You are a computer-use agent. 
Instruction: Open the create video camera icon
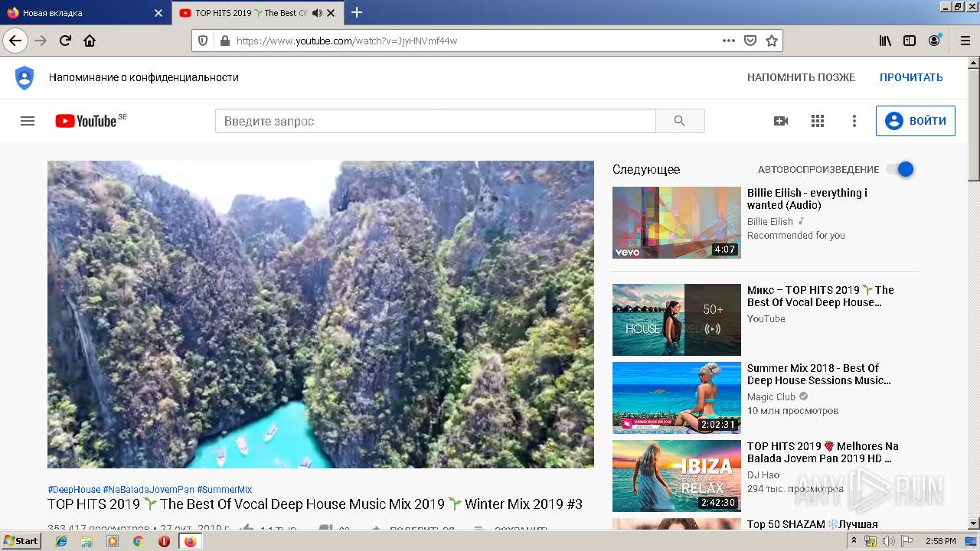pyautogui.click(x=781, y=121)
